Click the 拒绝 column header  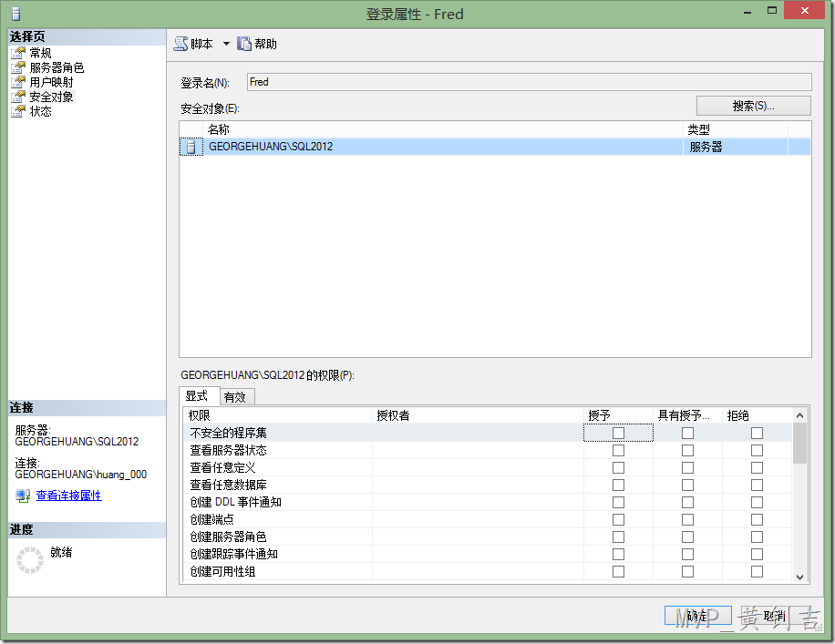757,415
